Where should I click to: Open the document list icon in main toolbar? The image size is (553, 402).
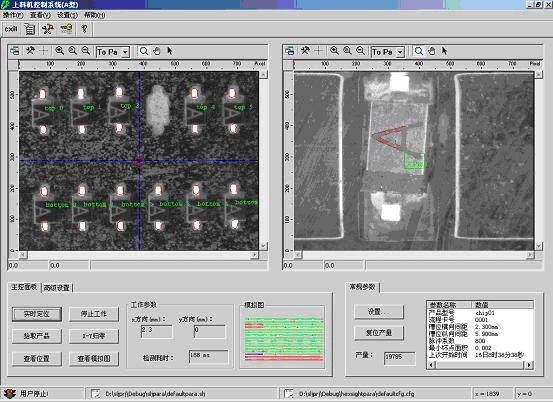pos(30,29)
